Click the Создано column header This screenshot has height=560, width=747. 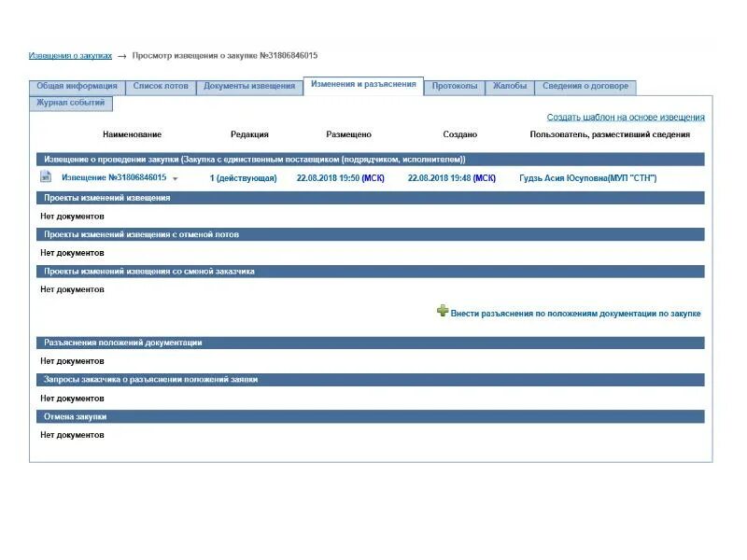click(x=459, y=134)
